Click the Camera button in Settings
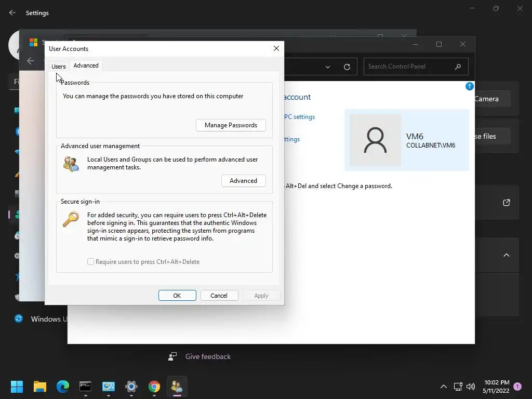532x399 pixels. (492, 99)
